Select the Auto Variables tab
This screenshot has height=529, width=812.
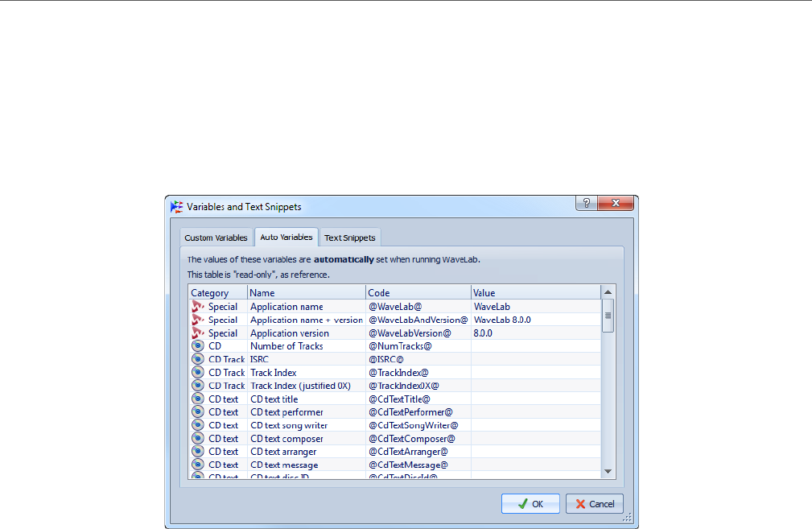pos(286,237)
